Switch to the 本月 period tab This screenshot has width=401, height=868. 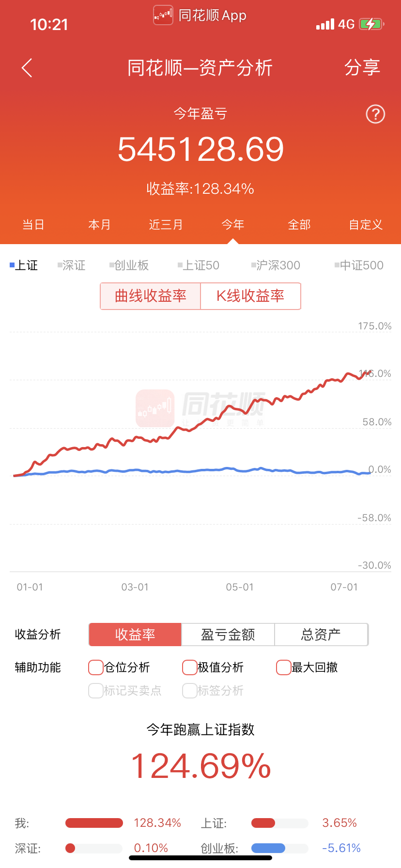[99, 225]
